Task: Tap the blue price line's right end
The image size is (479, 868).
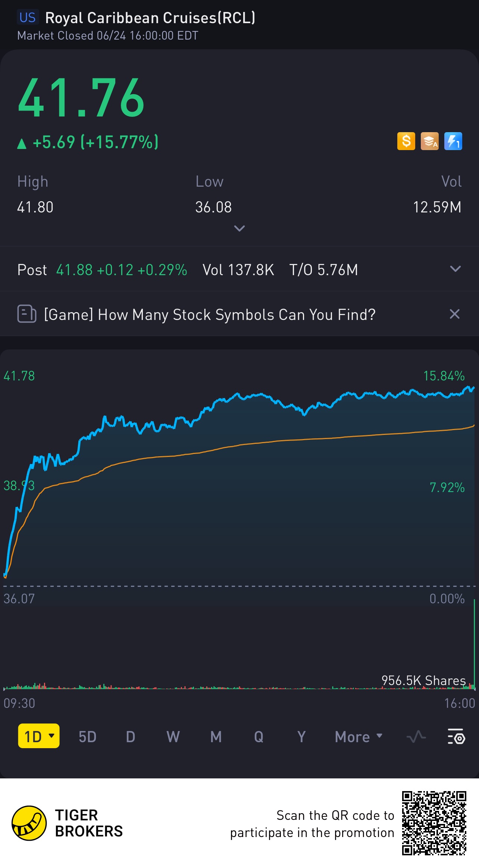Action: tap(473, 389)
